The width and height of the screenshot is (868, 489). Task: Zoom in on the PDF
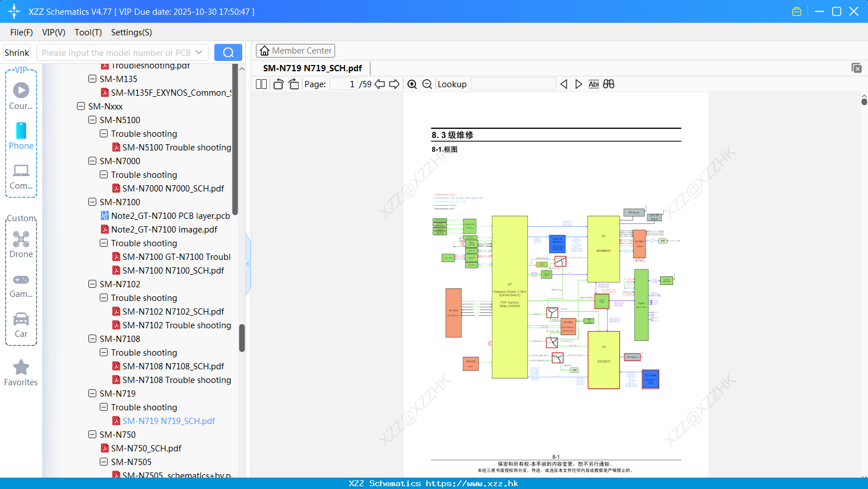coord(412,84)
